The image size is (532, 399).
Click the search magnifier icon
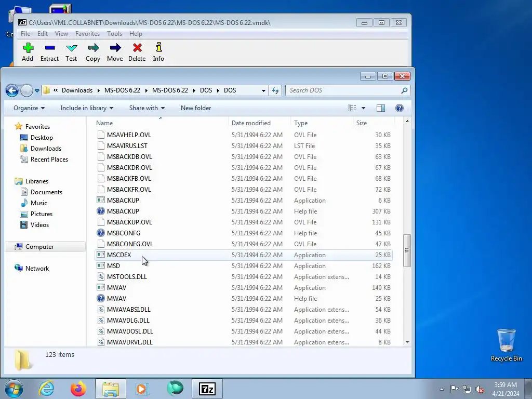click(x=404, y=90)
